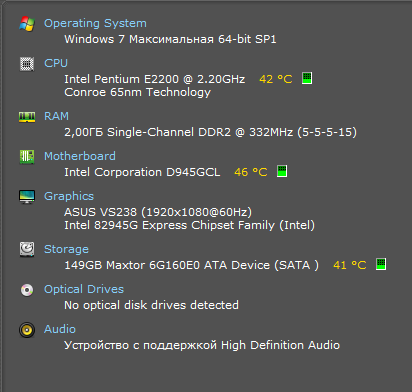Screen dimensions: 412x392
Task: Open the CPU section link
Action: 56,63
